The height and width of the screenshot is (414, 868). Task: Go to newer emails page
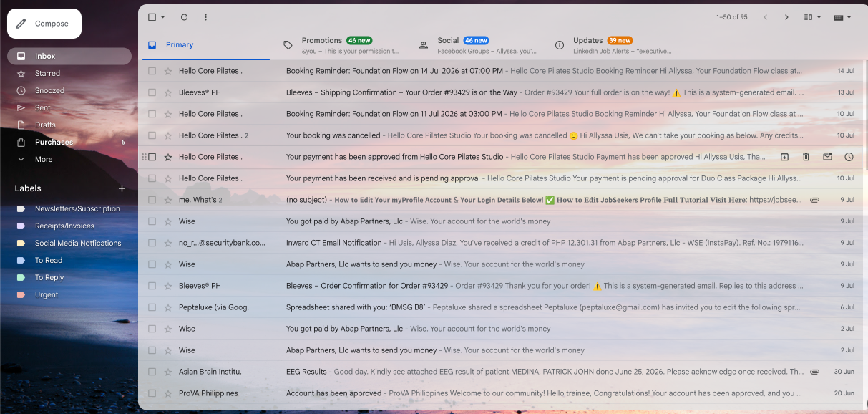[765, 17]
